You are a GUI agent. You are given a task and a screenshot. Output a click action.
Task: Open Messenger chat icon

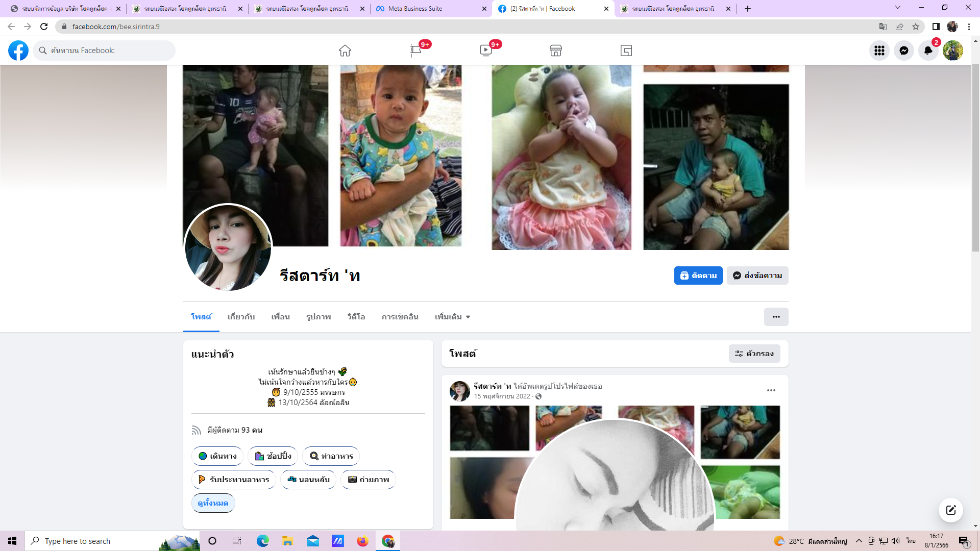[x=904, y=51]
